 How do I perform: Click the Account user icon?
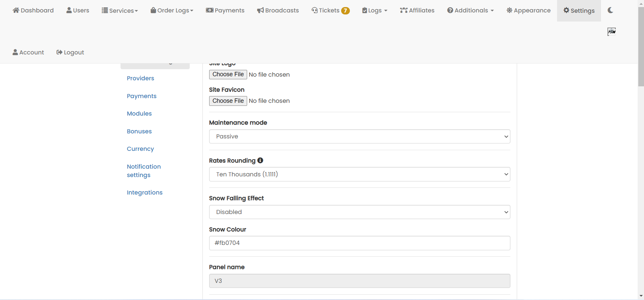pyautogui.click(x=15, y=52)
